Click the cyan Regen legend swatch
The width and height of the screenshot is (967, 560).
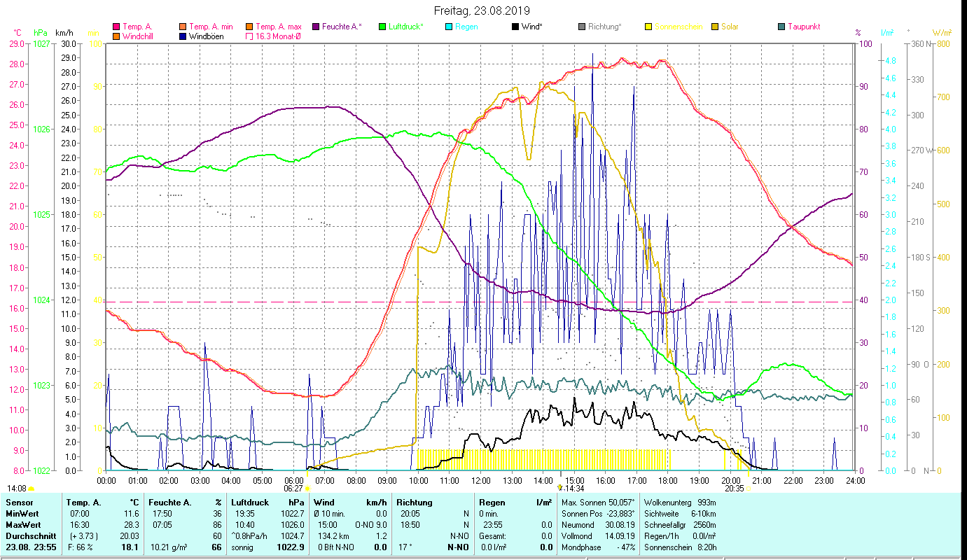click(x=449, y=27)
